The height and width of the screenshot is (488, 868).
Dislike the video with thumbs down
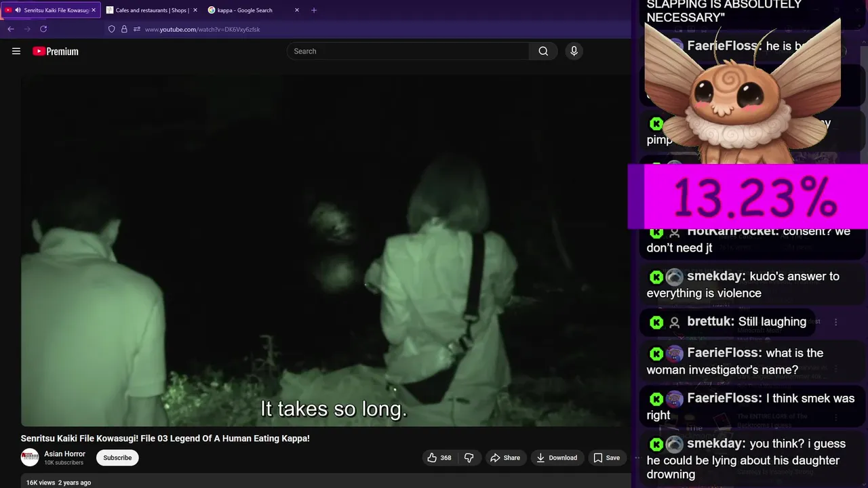point(469,457)
